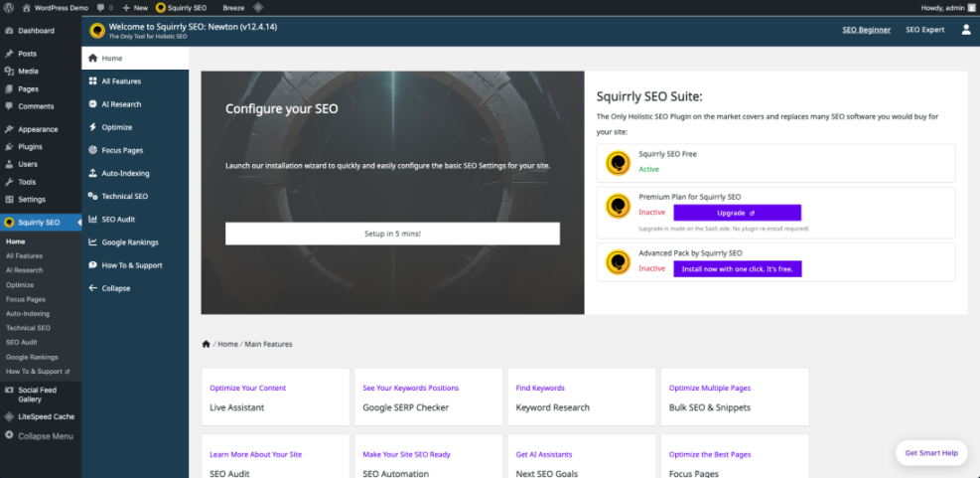Viewport: 980px width, 478px height.
Task: Click the AI Research robot icon
Action: click(x=92, y=104)
